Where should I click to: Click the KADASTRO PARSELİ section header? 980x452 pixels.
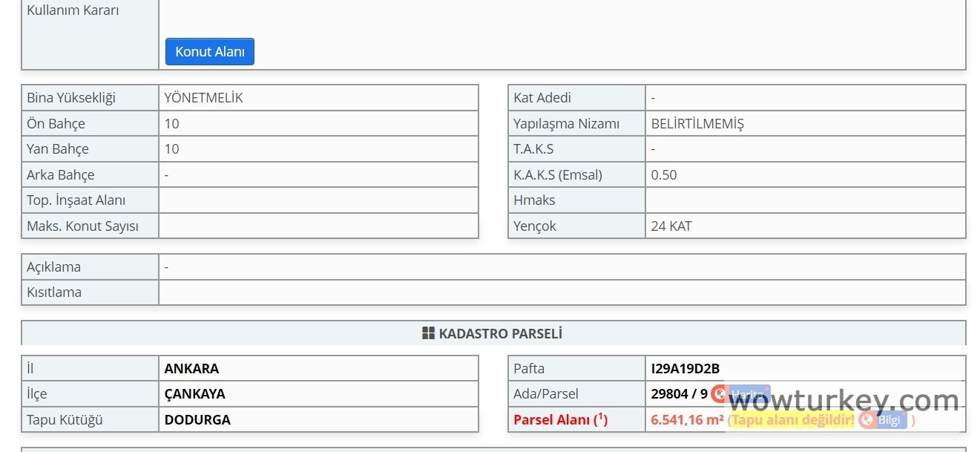(500, 333)
